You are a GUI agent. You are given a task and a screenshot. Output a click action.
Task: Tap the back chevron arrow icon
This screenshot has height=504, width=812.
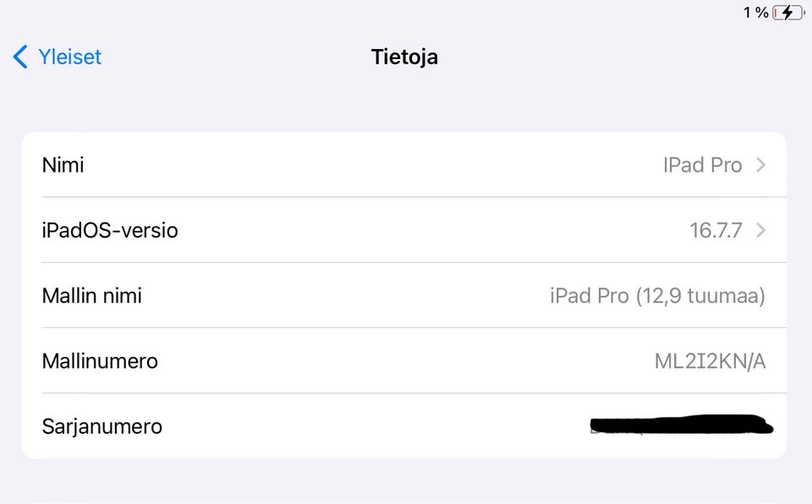pos(20,57)
